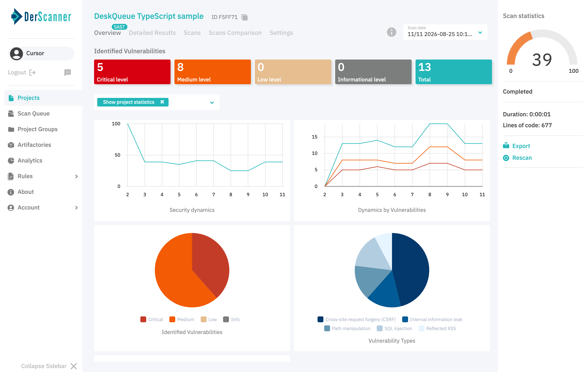
Task: Click the Path manipulation legend swatch
Action: [x=327, y=328]
